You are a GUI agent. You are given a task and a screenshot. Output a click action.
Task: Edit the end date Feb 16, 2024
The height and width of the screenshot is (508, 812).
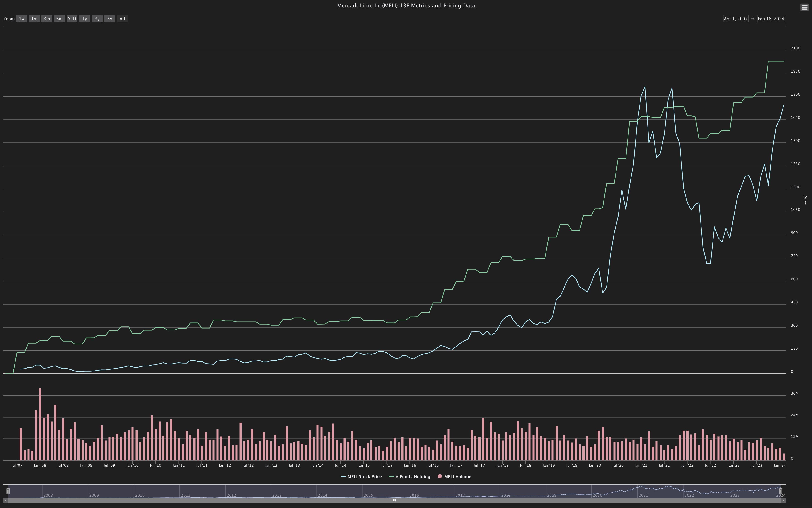[771, 19]
